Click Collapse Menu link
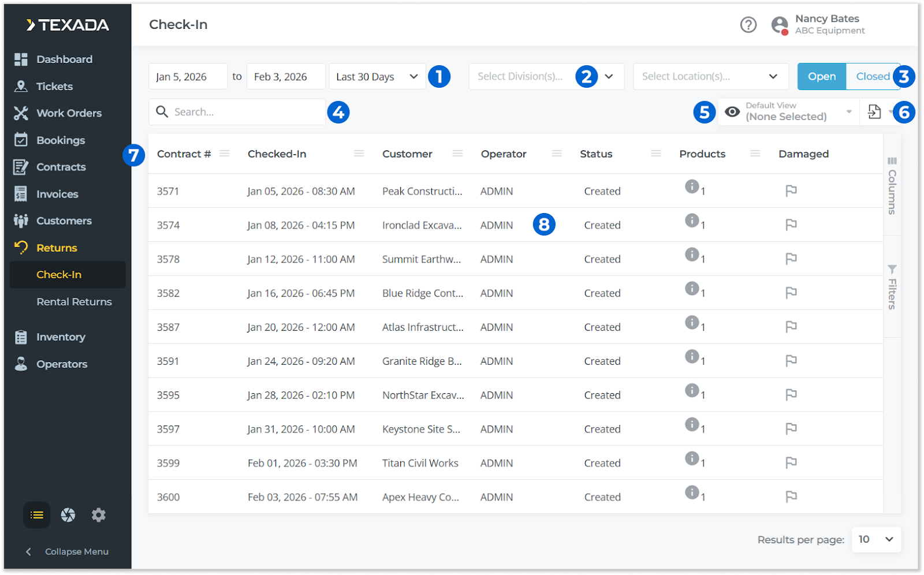Screen dimensions: 924x575 coord(68,551)
